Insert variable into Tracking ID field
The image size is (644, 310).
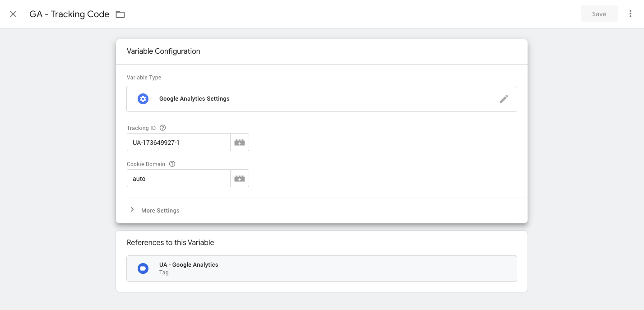coord(240,143)
